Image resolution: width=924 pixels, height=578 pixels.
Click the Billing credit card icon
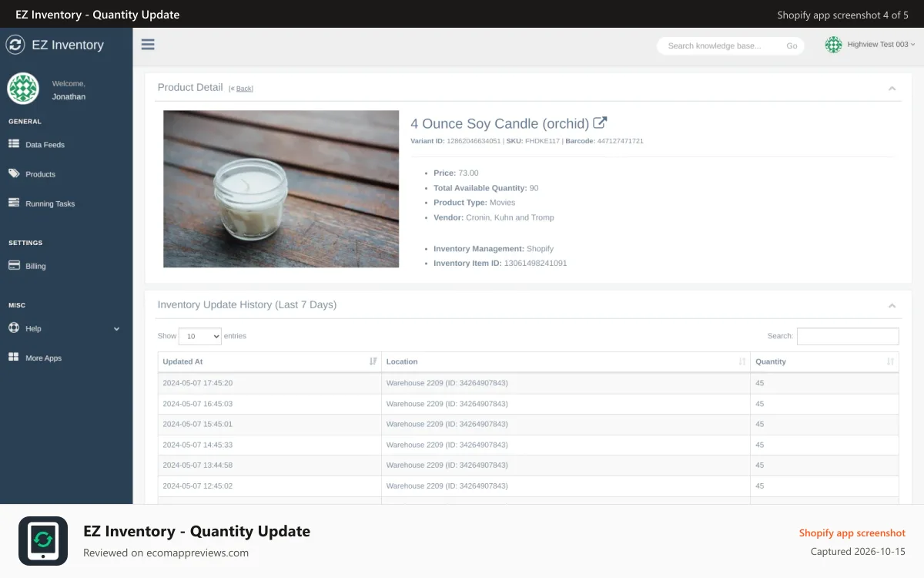[x=14, y=265]
